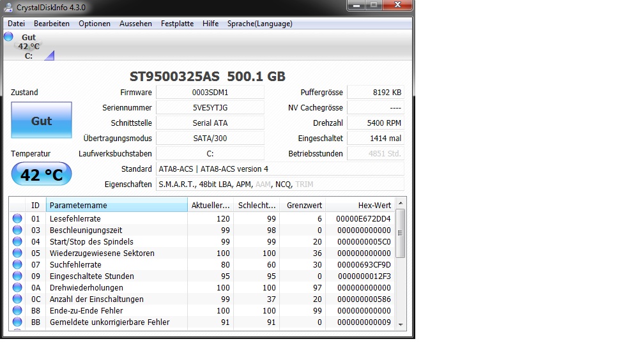Image resolution: width=644 pixels, height=362 pixels.
Task: Click the Aktueller... column header
Action: click(211, 205)
